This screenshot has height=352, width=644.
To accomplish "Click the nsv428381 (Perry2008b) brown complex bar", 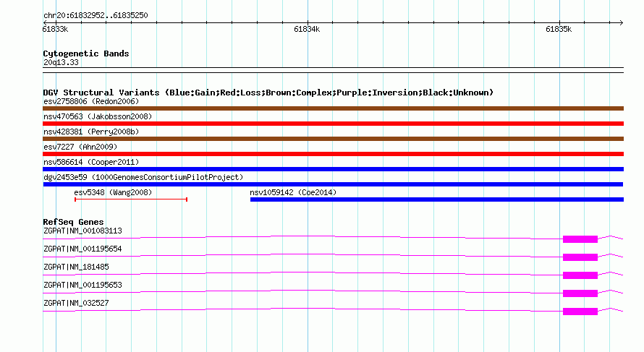I will [x=333, y=139].
